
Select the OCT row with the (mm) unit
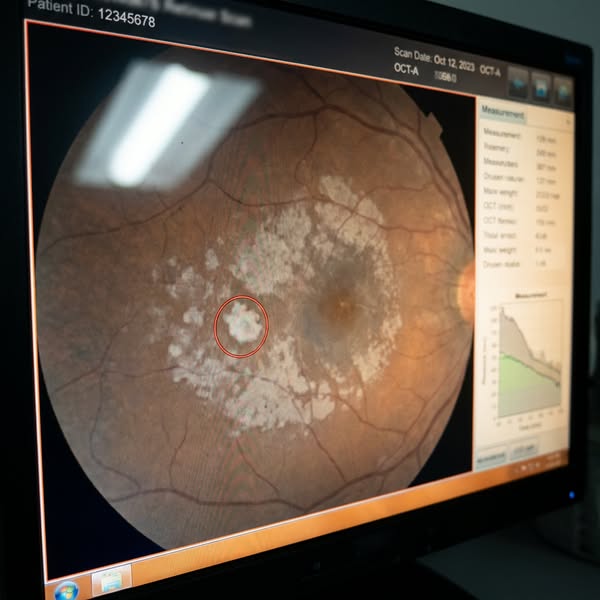pos(517,207)
